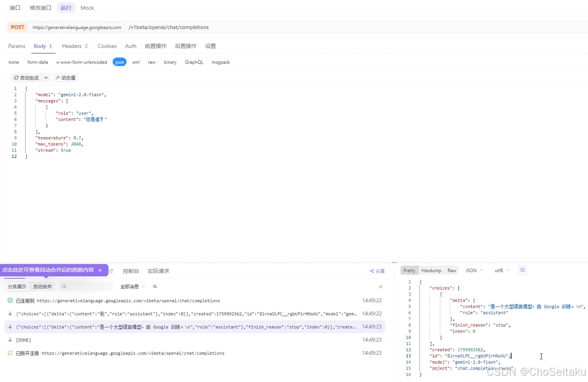This screenshot has width=588, height=382.
Task: Open the 后置操作 tab
Action: pyautogui.click(x=186, y=46)
